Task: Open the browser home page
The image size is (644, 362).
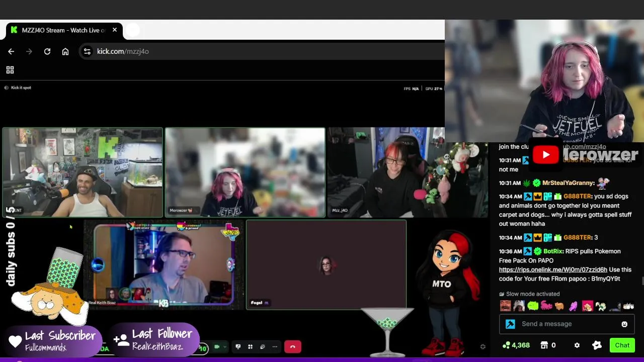Action: pyautogui.click(x=65, y=51)
